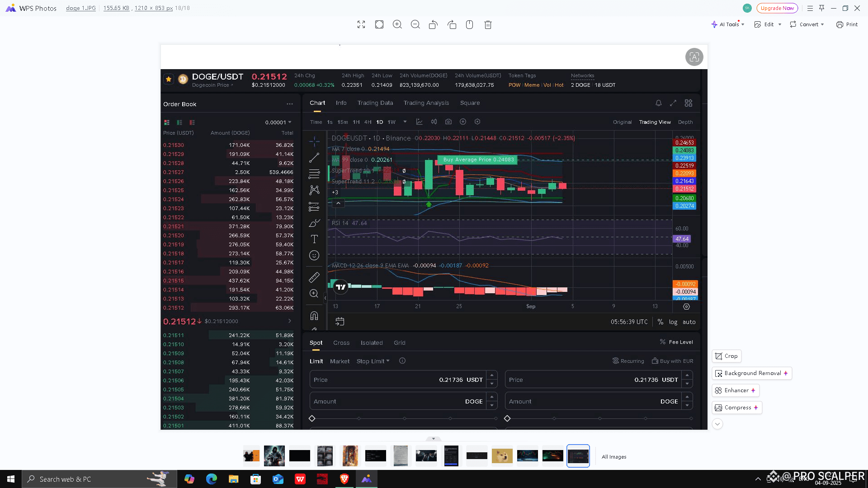Open the orange painting thumbnail

350,456
